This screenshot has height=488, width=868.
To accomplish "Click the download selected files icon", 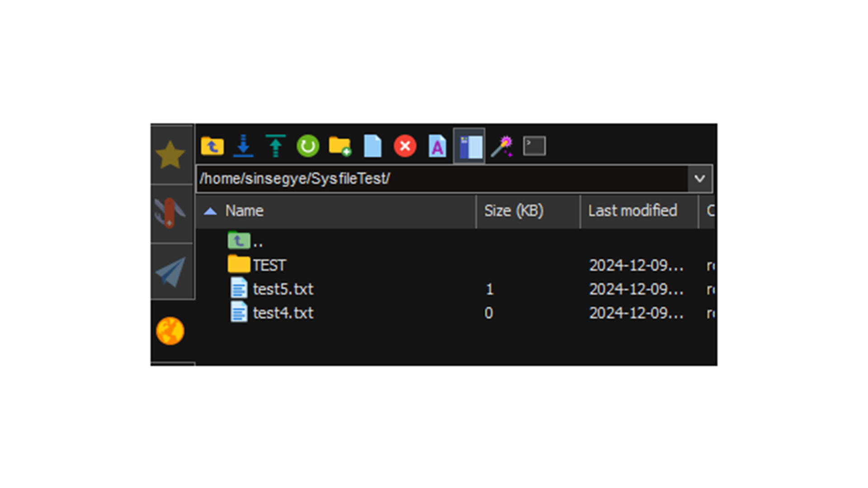I will [x=243, y=146].
